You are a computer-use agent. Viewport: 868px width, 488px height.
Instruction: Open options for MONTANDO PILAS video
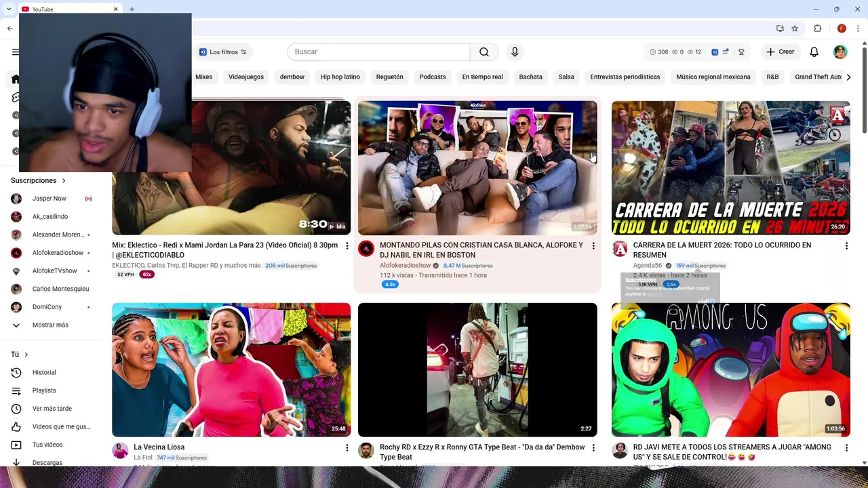click(593, 246)
